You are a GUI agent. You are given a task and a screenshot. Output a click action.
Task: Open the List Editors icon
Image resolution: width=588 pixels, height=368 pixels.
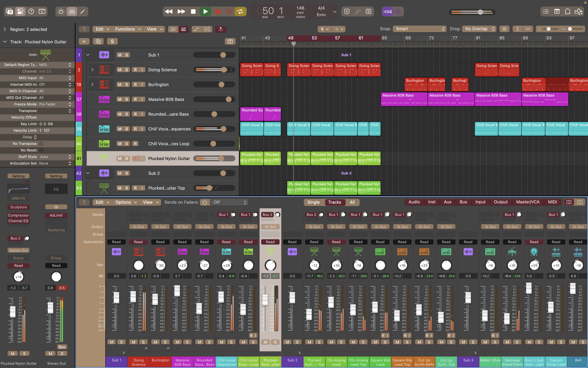[x=546, y=11]
